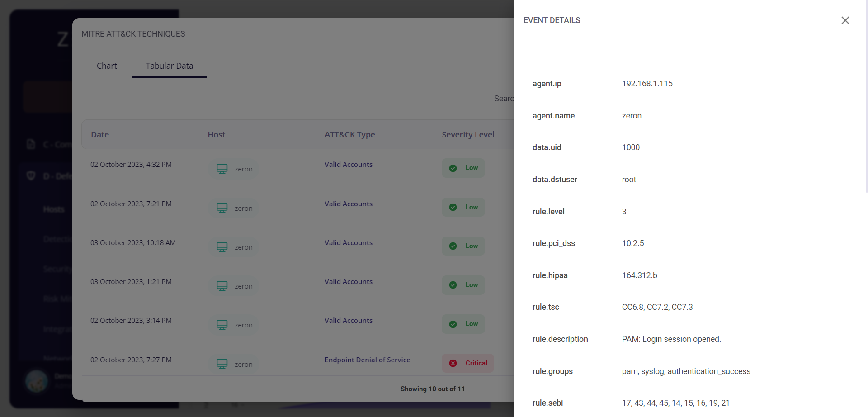Click the Date column header
The width and height of the screenshot is (868, 417).
[100, 135]
